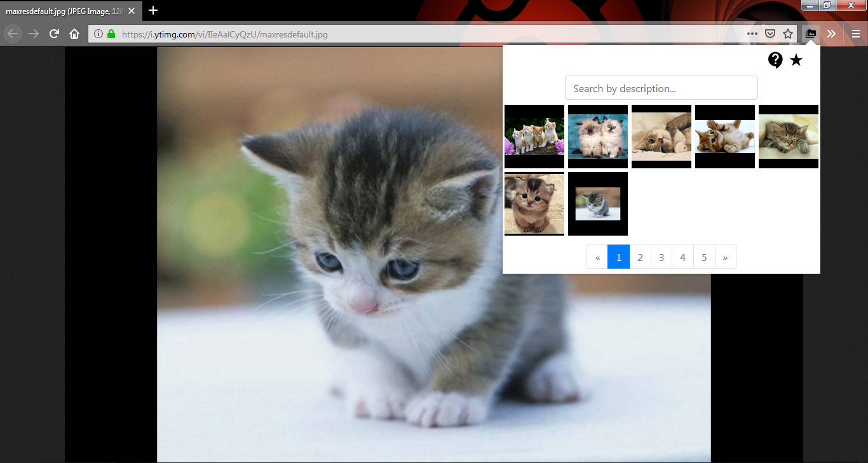This screenshot has height=463, width=868.
Task: Close the maxresdefault.jpg tab
Action: [131, 11]
